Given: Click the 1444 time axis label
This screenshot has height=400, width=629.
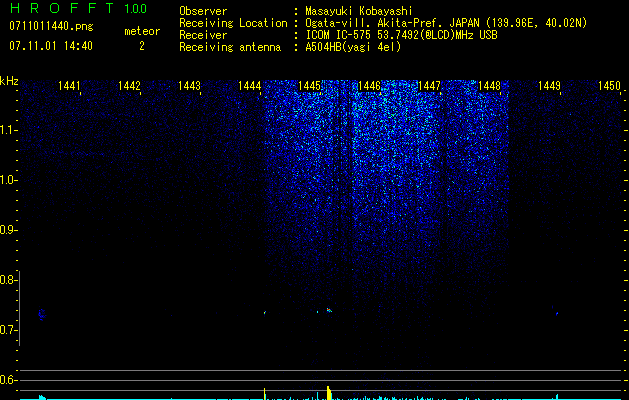Looking at the screenshot, I should pos(250,86).
